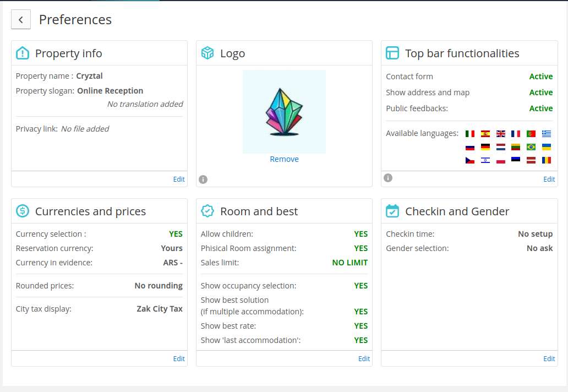Select the Italian flag language icon
Screen dimensions: 568x392
pyautogui.click(x=470, y=134)
